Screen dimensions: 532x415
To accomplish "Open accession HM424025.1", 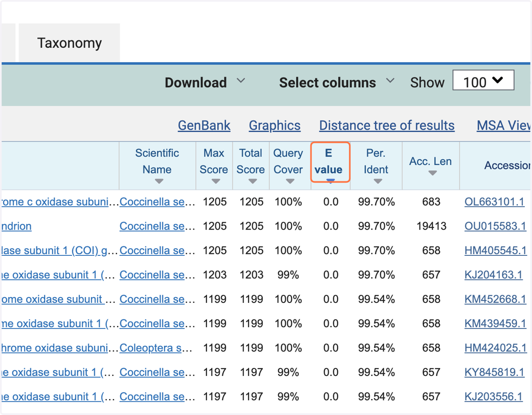I will [496, 348].
